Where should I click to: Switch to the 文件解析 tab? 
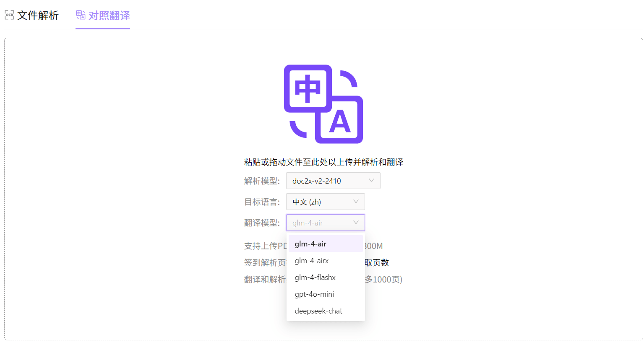[38, 15]
